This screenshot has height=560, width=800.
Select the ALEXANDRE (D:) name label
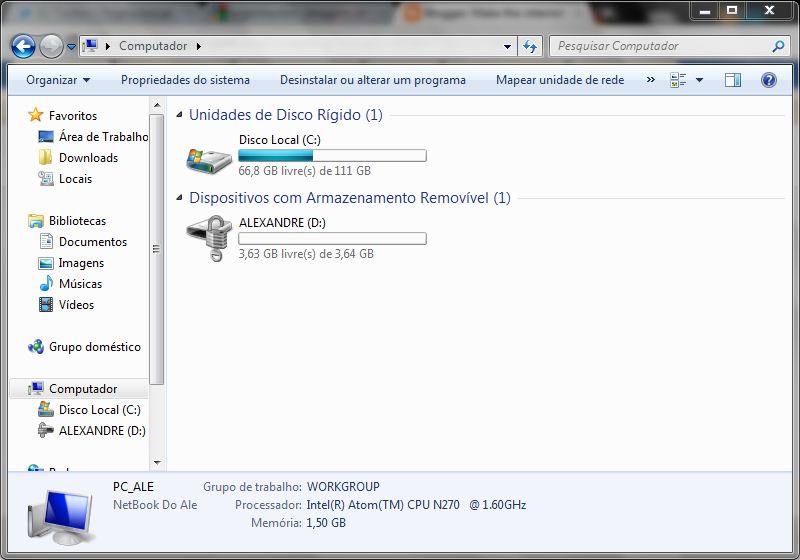pos(282,222)
